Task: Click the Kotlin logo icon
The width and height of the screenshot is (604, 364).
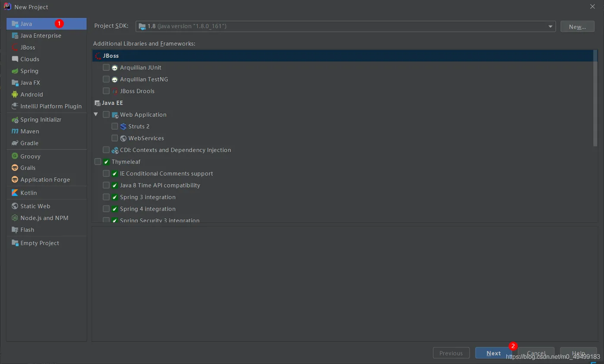Action: [x=15, y=193]
